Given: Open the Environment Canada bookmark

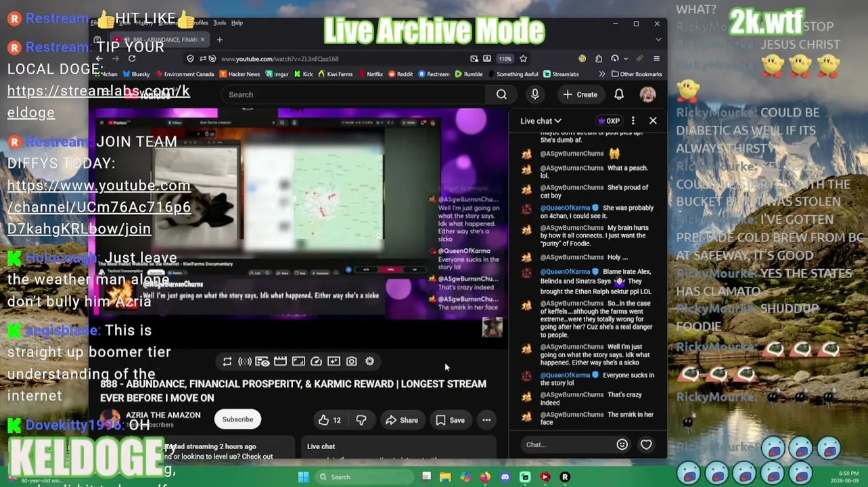Looking at the screenshot, I should pos(184,74).
